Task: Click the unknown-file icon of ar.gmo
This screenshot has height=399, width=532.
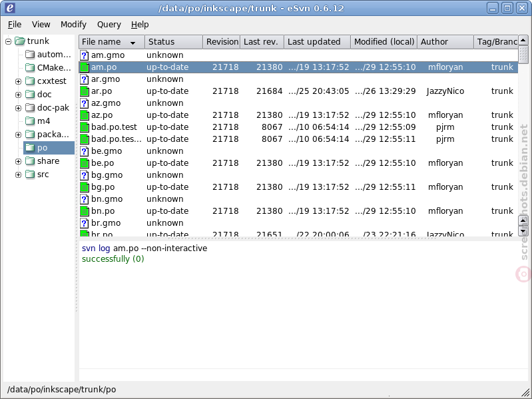Action: (x=84, y=79)
